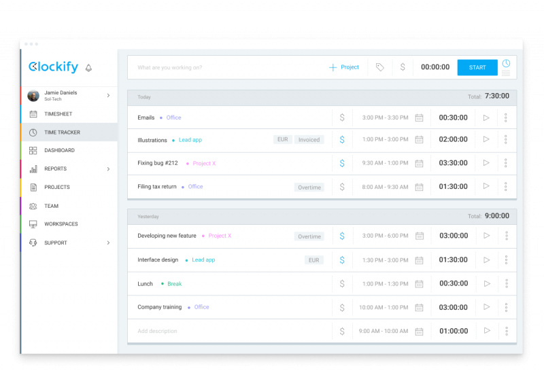Resume timer for the Emails entry
Screen dimensions: 544x392
[x=486, y=118]
